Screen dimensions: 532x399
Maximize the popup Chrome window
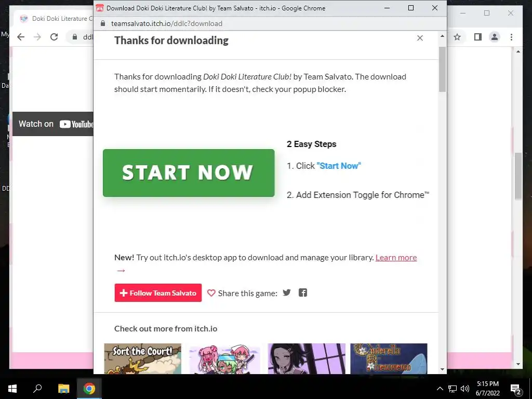[x=411, y=8]
